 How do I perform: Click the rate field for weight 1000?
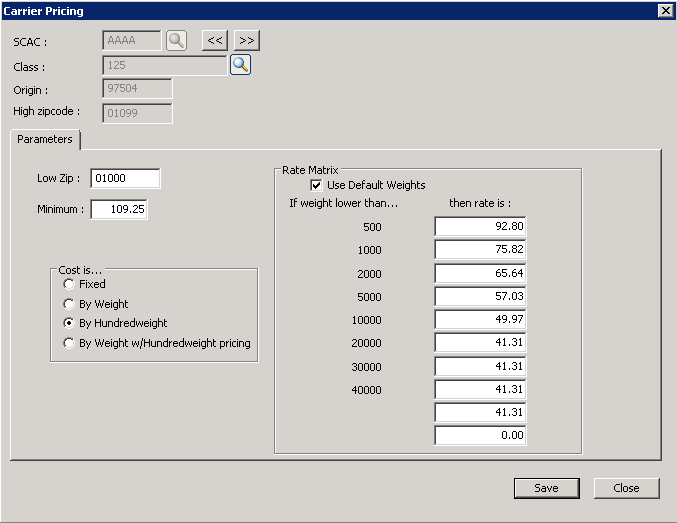pyautogui.click(x=480, y=250)
